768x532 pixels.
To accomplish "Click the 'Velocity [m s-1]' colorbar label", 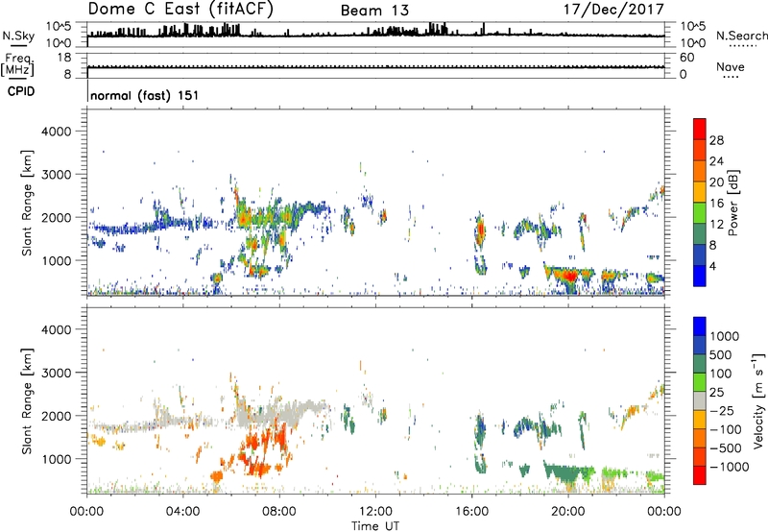I will pyautogui.click(x=758, y=401).
